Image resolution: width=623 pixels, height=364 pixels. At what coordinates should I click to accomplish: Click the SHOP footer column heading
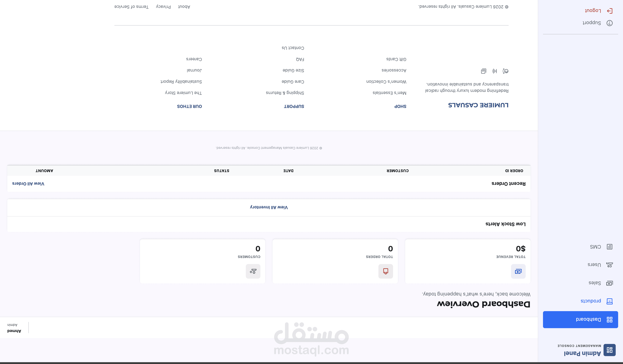(400, 106)
